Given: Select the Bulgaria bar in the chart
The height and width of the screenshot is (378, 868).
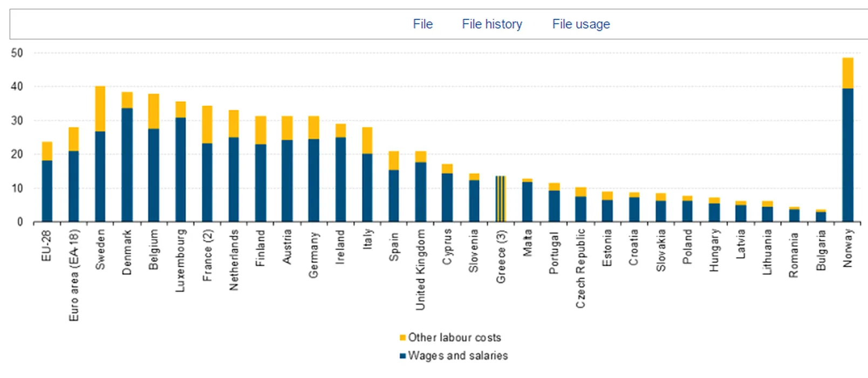Looking at the screenshot, I should pos(820,216).
